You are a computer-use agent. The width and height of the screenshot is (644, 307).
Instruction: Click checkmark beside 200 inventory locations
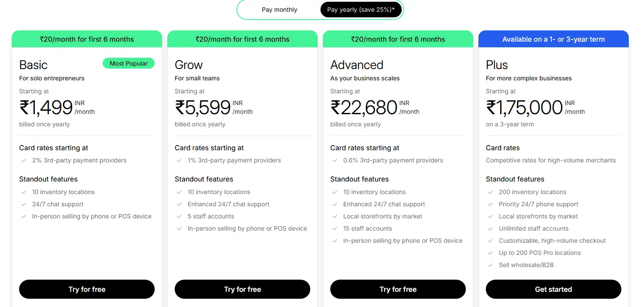(x=491, y=192)
